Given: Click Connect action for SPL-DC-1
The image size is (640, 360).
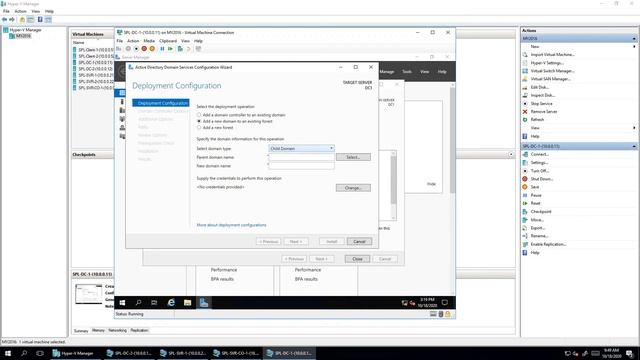Looking at the screenshot, I should (x=540, y=155).
